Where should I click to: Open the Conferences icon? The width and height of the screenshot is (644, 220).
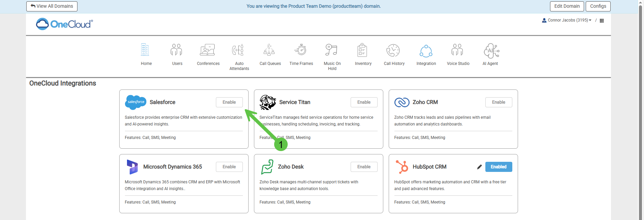(207, 50)
